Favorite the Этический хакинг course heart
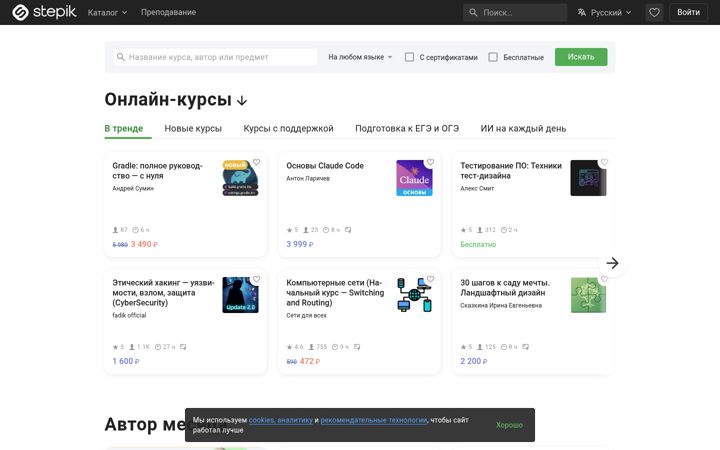The image size is (720, 450). pos(257,279)
